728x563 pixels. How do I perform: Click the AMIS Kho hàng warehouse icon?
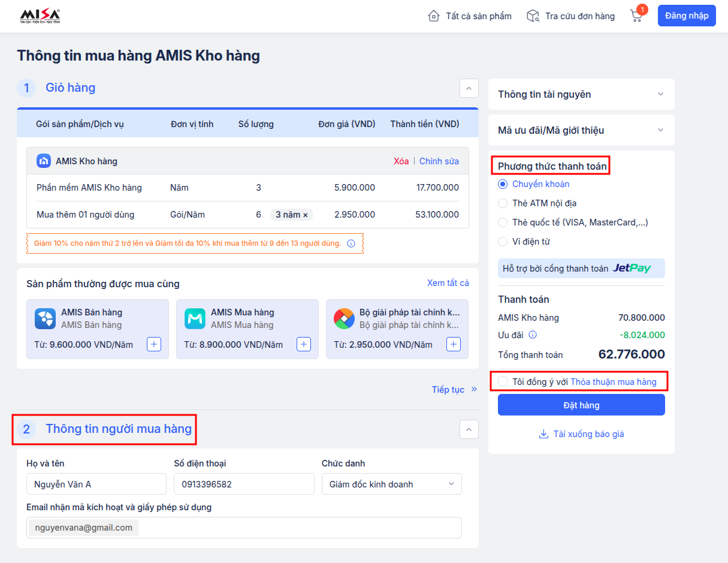(44, 161)
